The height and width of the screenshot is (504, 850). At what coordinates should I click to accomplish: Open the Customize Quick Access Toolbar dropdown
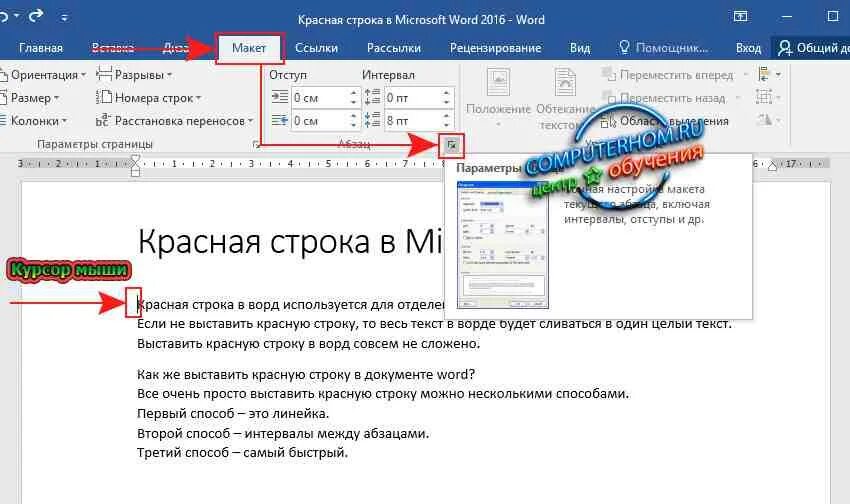point(64,18)
